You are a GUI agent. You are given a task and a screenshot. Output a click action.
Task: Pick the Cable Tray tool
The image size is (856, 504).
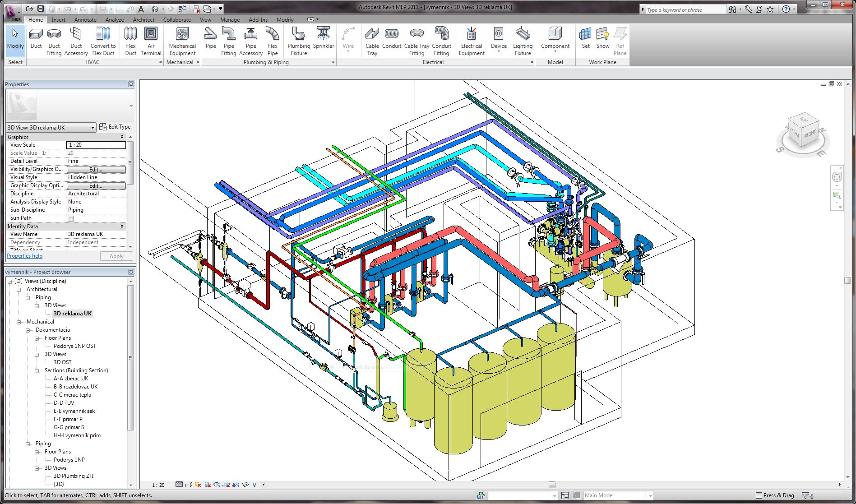click(x=372, y=41)
